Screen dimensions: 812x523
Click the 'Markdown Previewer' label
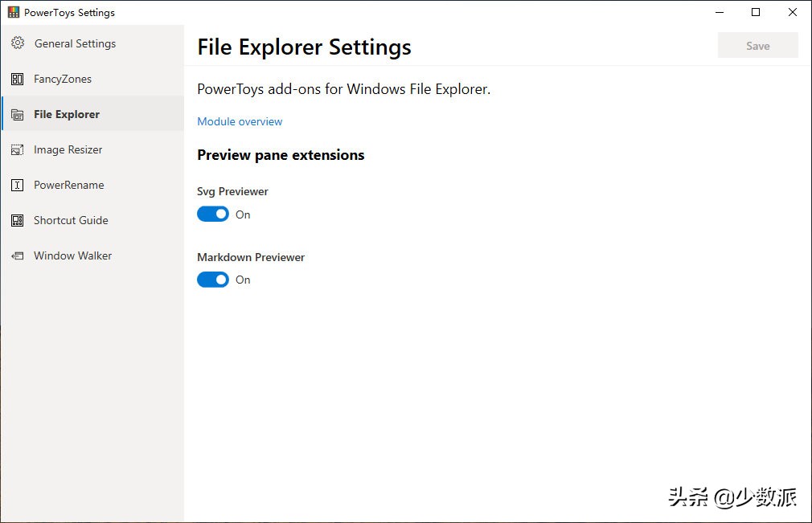click(x=251, y=257)
